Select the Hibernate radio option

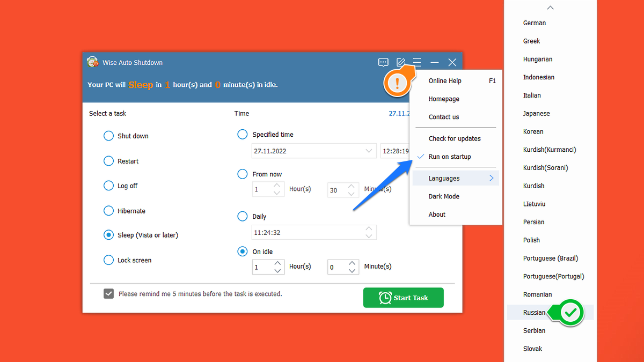coord(108,211)
